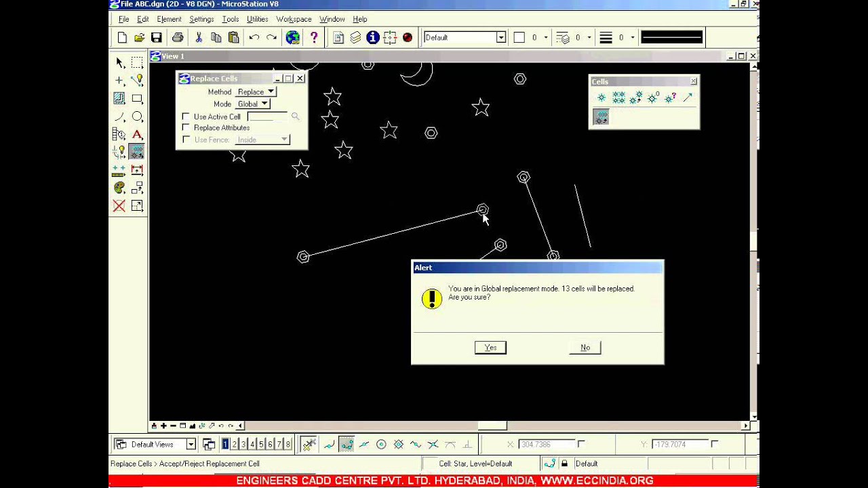
Task: Open the Element menu
Action: point(169,19)
